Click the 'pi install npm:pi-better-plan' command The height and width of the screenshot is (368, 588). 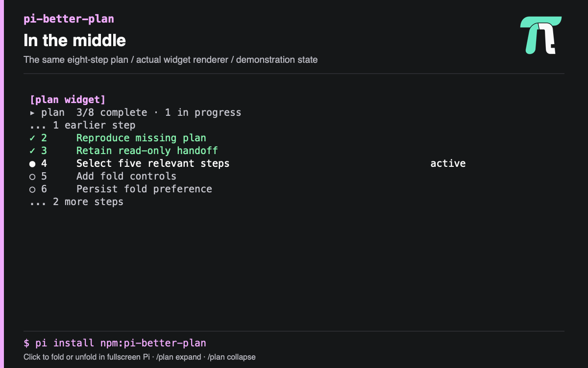pyautogui.click(x=121, y=343)
